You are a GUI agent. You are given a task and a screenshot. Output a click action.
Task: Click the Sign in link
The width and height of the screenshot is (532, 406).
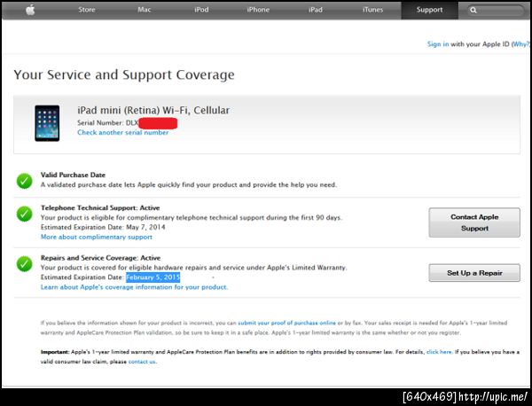[x=438, y=44]
